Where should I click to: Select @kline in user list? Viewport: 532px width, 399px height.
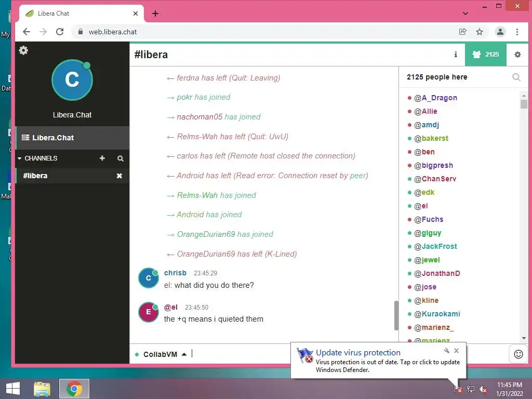(426, 301)
